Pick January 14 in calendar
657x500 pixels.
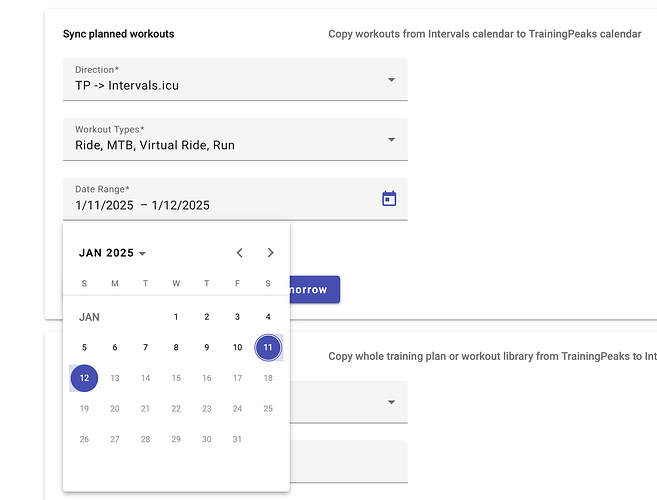pos(145,378)
